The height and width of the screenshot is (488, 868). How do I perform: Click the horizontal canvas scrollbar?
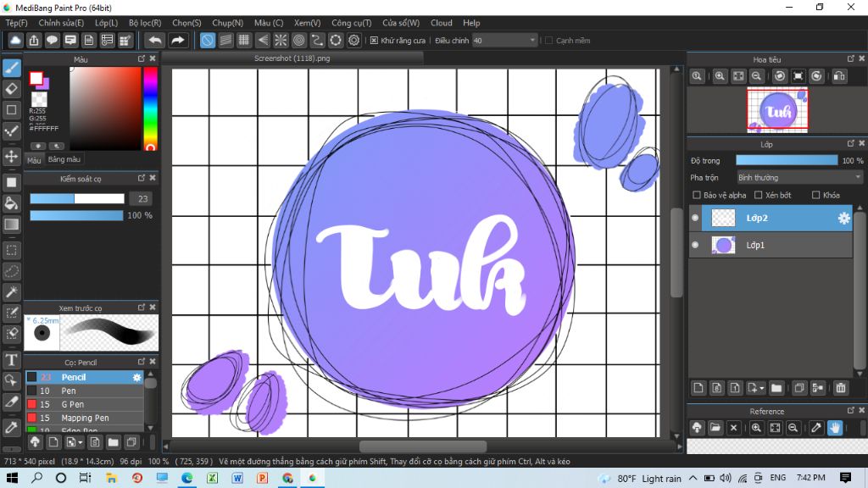tap(423, 446)
